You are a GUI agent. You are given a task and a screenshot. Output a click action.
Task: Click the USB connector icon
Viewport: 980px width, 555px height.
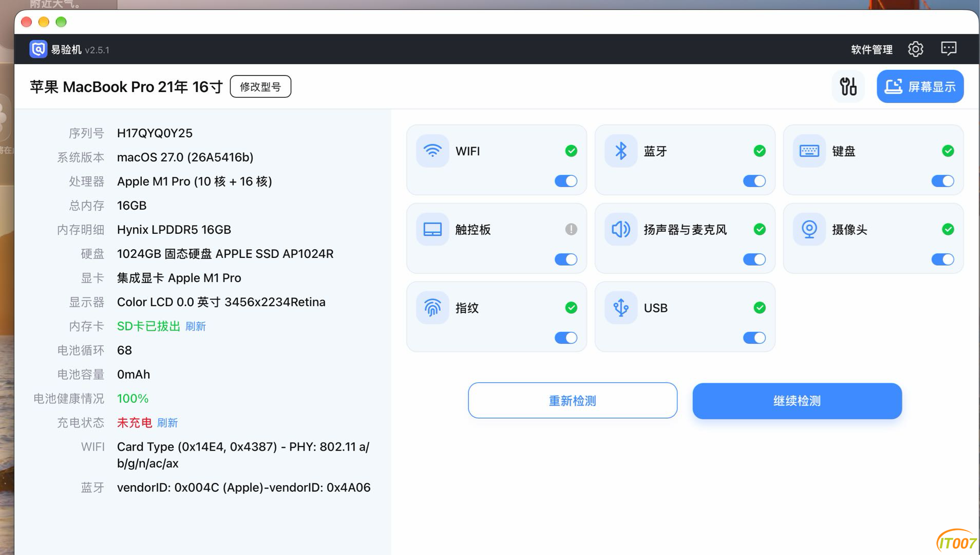621,308
